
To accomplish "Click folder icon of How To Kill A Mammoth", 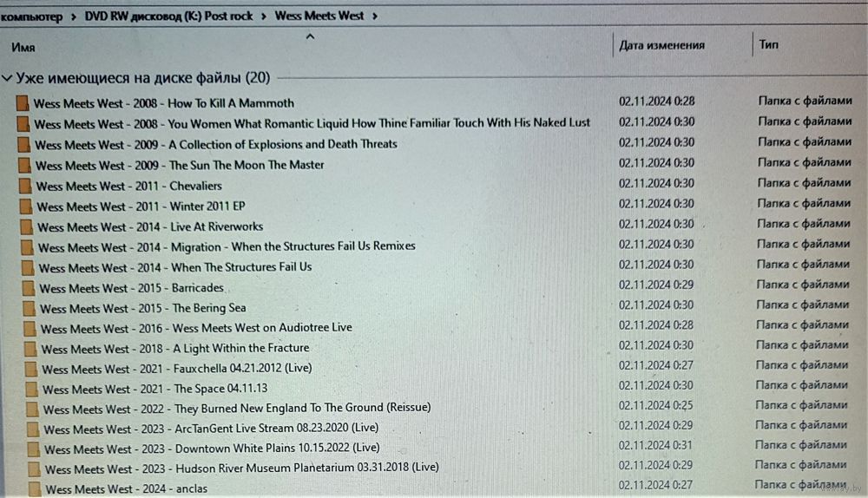I will coord(23,103).
